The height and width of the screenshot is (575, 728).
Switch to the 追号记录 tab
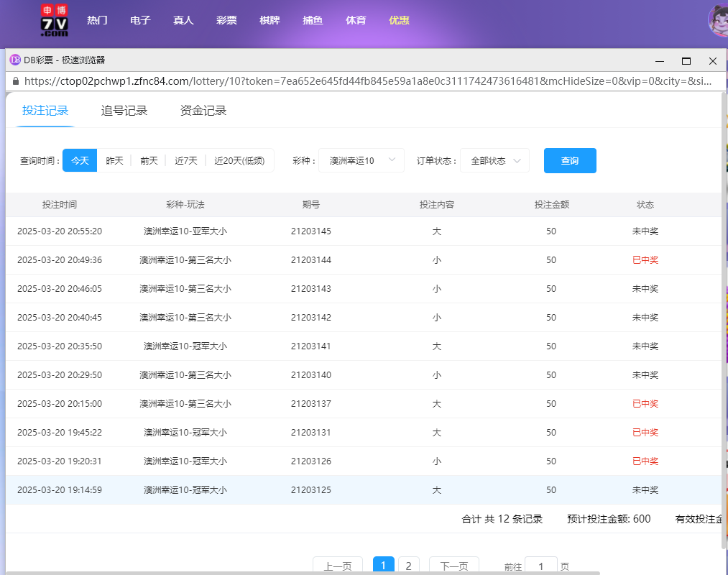[x=124, y=111]
